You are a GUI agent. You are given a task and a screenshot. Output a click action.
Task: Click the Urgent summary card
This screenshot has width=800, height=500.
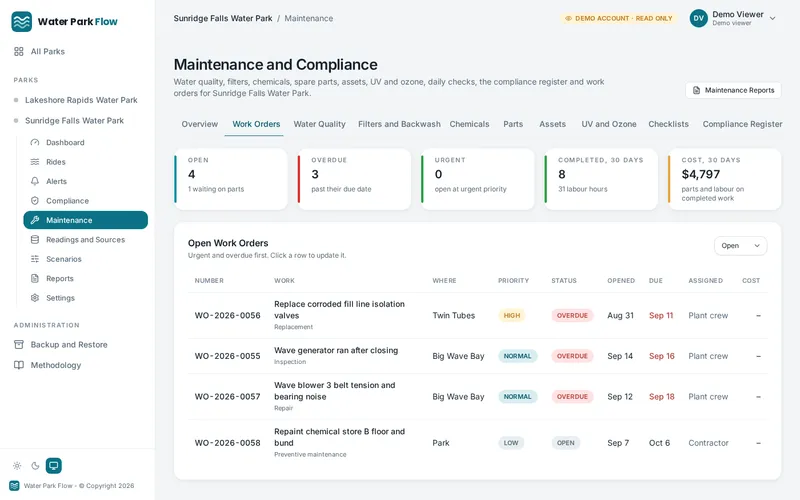(478, 179)
